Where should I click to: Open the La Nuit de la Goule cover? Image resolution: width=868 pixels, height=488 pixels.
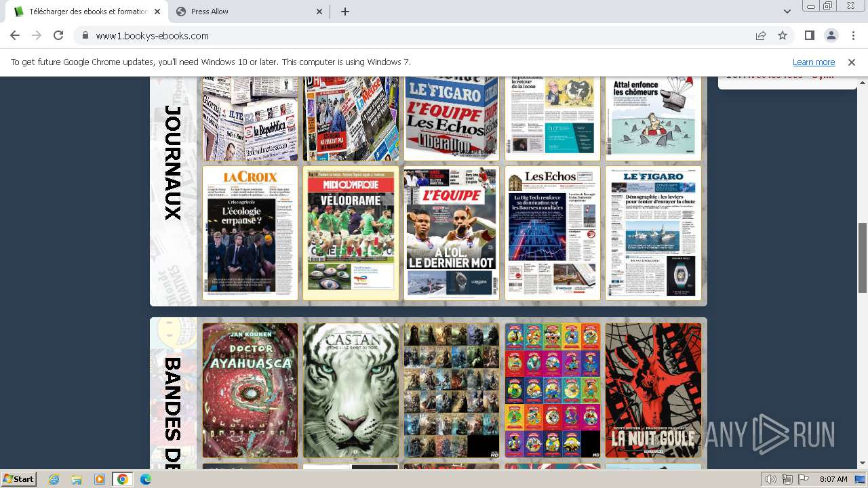click(x=653, y=390)
